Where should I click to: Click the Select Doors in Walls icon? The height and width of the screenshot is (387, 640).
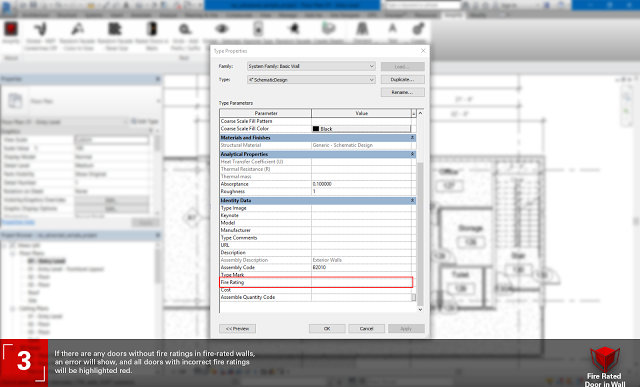152,29
